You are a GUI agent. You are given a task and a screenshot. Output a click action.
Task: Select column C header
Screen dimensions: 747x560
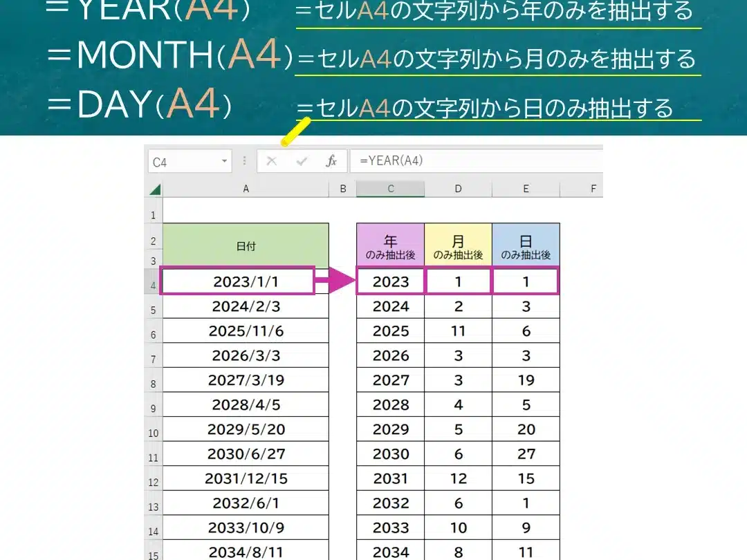[x=390, y=189]
